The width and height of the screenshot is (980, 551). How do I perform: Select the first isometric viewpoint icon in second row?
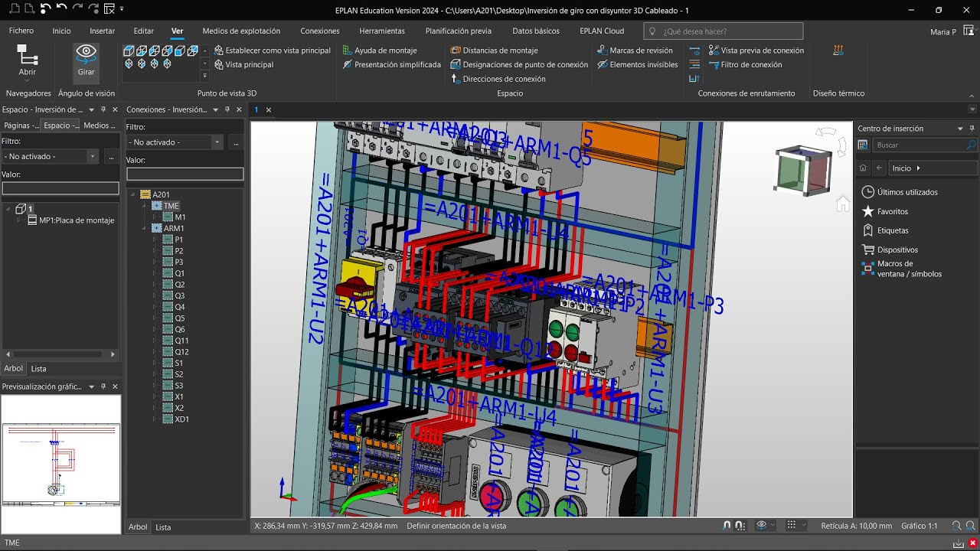(x=129, y=64)
